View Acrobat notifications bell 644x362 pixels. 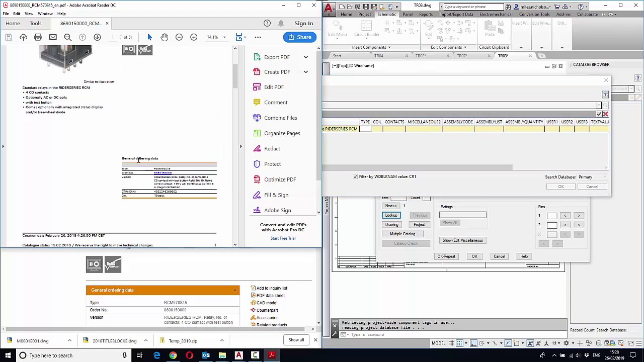pyautogui.click(x=281, y=23)
